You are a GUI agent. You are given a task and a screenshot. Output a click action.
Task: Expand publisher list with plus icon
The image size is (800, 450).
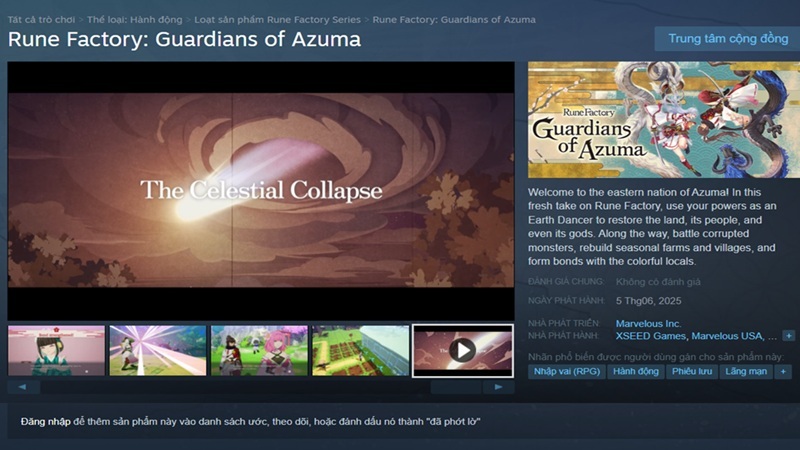click(789, 336)
